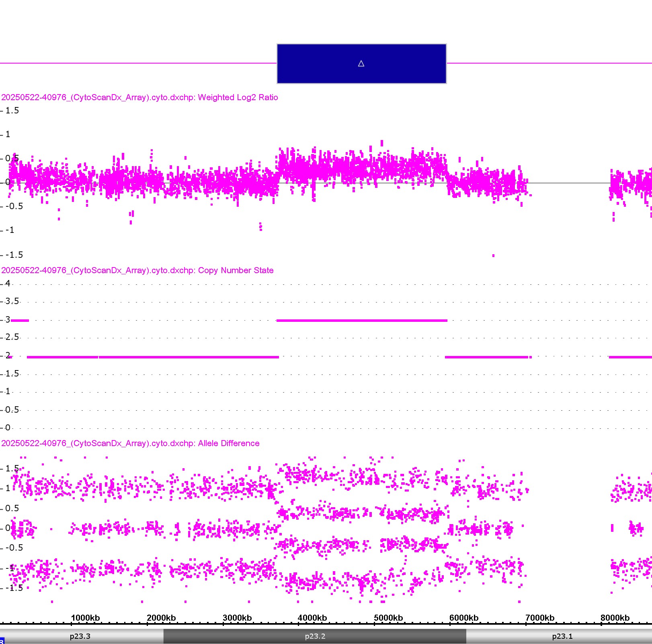This screenshot has height=644, width=652.
Task: Select copy number 2 segment between 6000kb and 7000kb
Action: [486, 357]
